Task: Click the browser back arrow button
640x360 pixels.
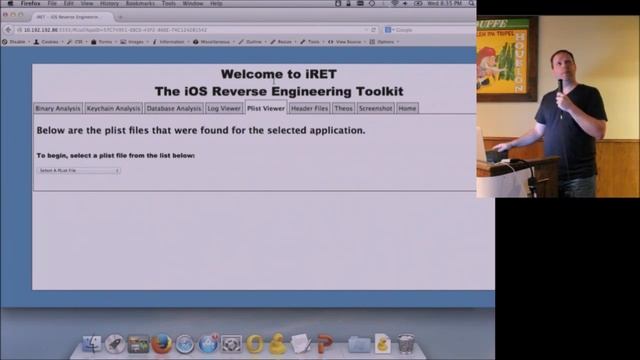Action: coord(8,30)
